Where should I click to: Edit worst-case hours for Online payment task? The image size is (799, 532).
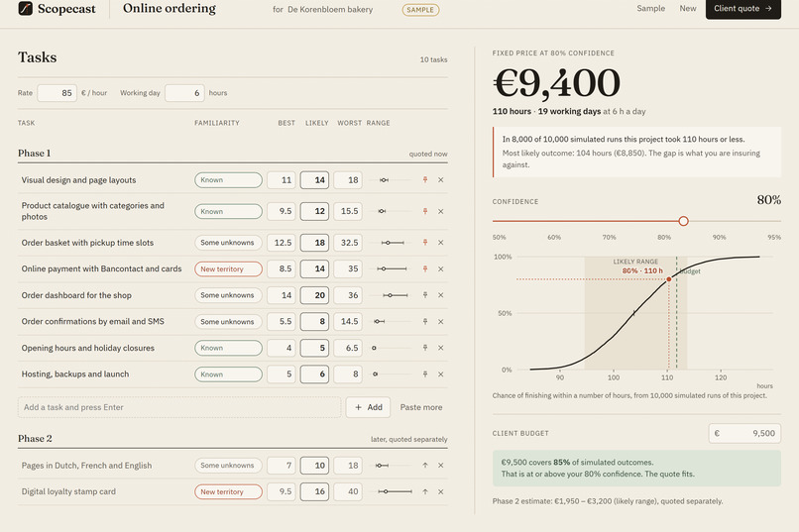[x=348, y=268]
